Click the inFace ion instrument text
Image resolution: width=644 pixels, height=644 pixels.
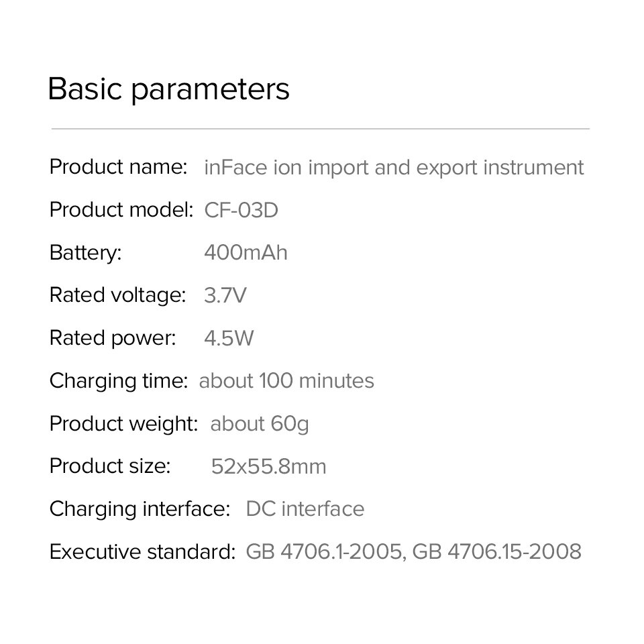(x=394, y=168)
